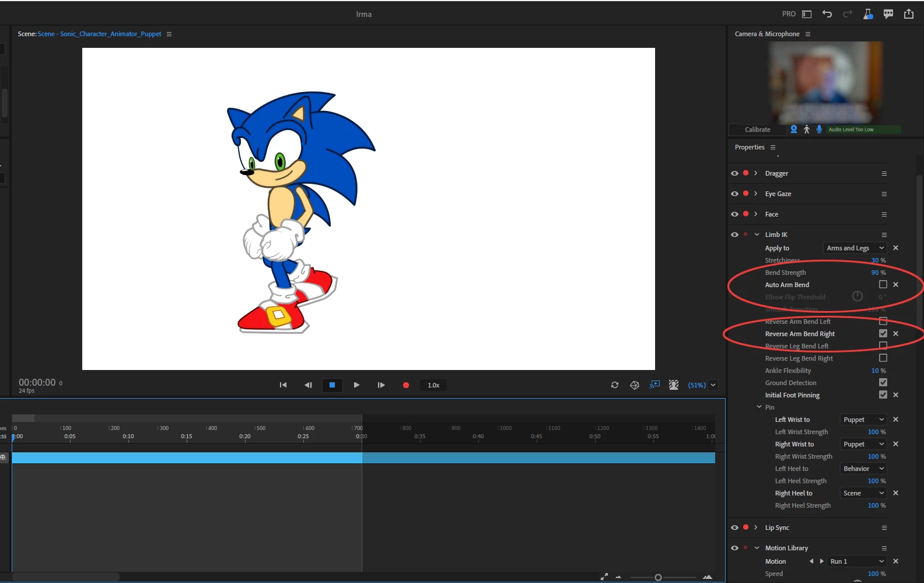
Task: Go to the start of the scene
Action: point(283,385)
